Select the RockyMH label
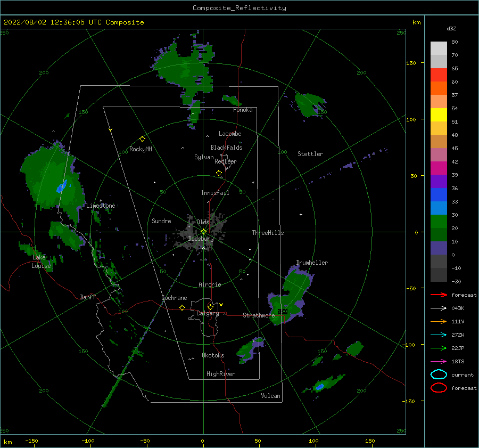The image size is (479, 448). 141,149
